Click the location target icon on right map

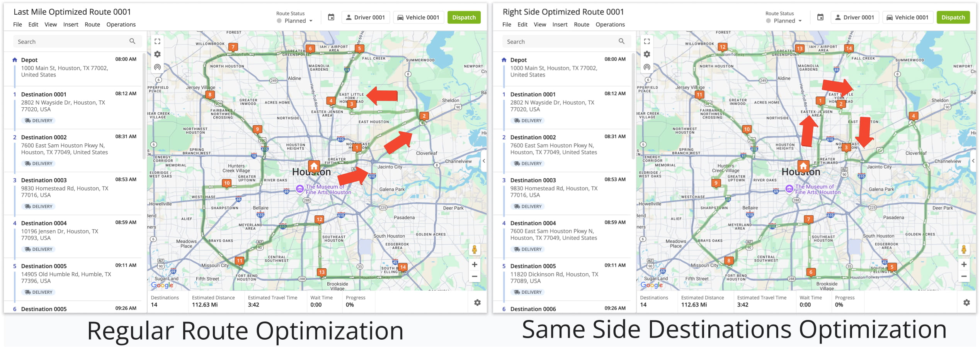click(x=647, y=67)
